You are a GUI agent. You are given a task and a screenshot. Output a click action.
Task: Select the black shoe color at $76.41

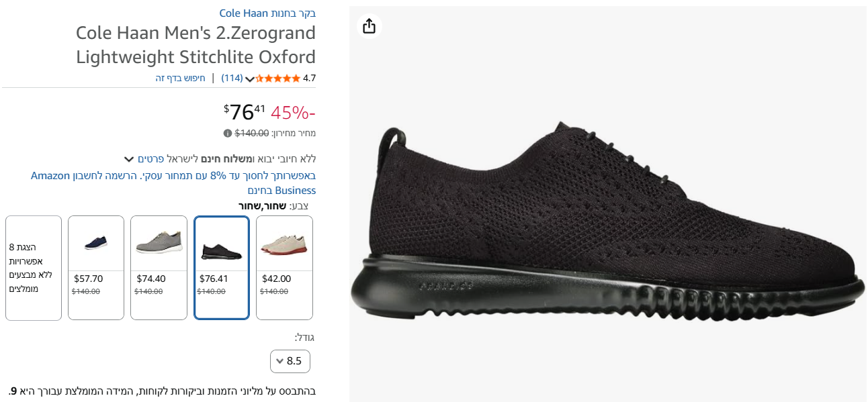[x=222, y=267]
